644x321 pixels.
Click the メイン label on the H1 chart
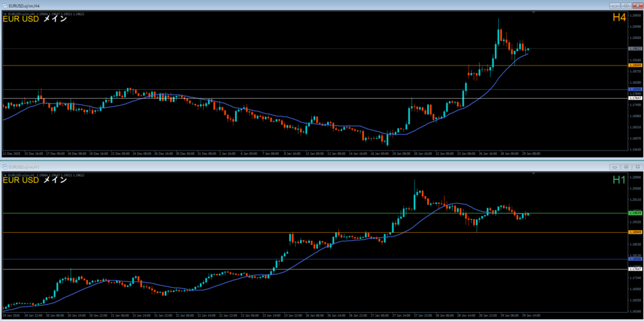[55, 181]
